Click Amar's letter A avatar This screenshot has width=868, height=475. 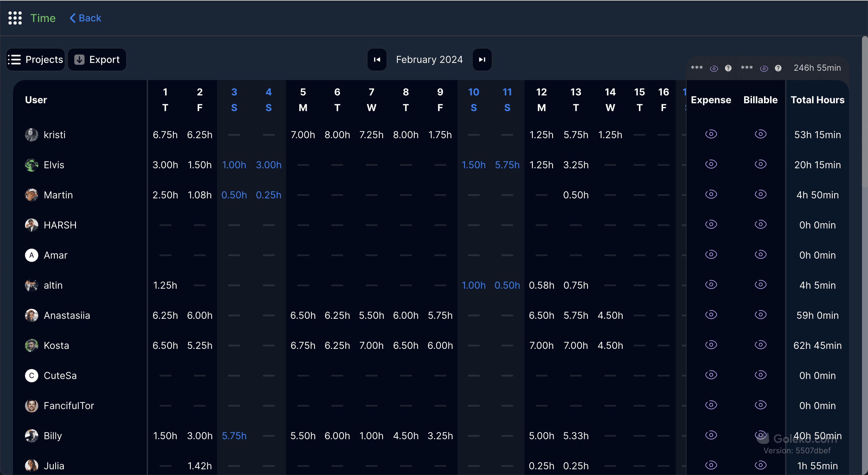pyautogui.click(x=31, y=255)
